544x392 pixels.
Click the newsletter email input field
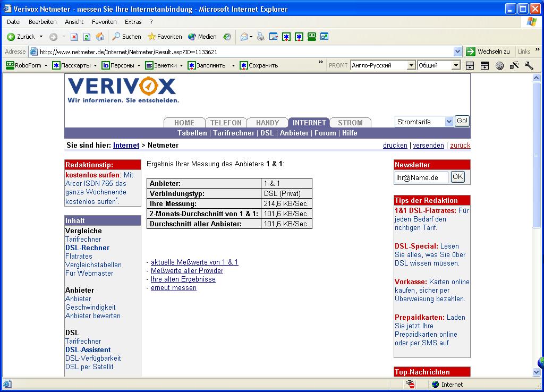(x=421, y=177)
